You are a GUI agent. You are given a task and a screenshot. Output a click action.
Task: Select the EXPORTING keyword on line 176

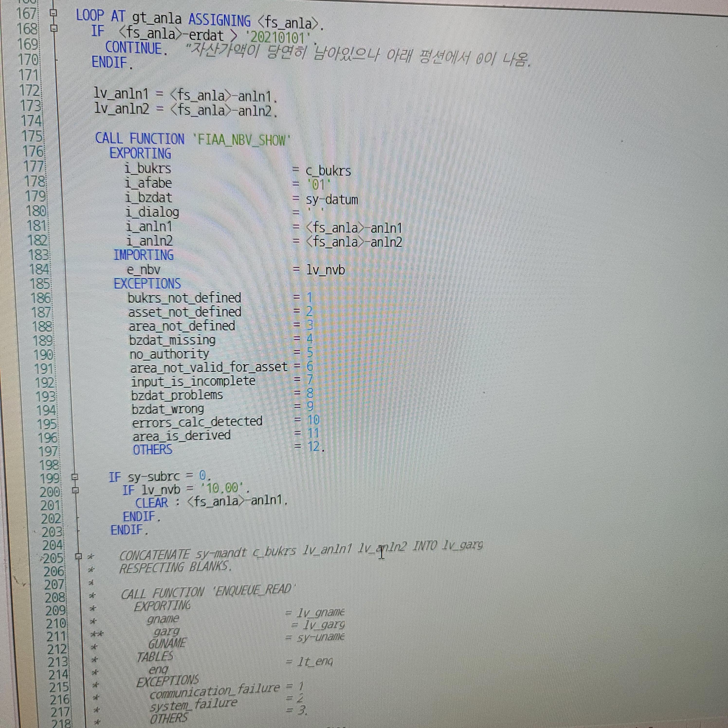coord(140,154)
